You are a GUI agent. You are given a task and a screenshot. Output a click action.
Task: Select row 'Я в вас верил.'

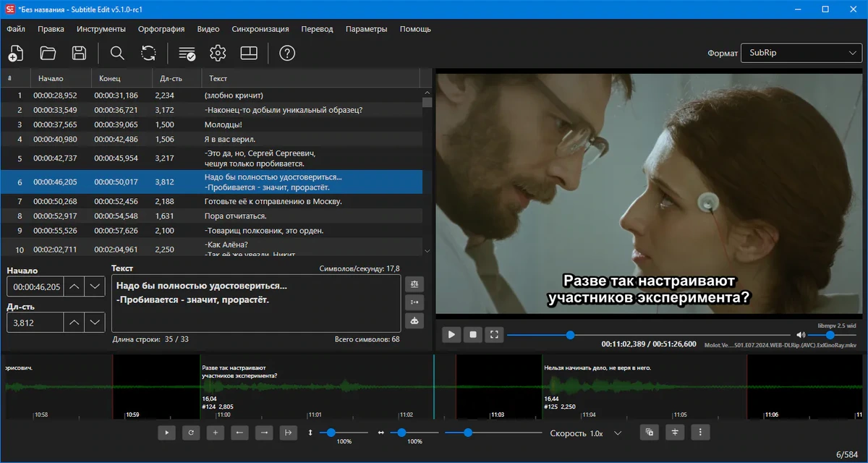click(x=211, y=139)
